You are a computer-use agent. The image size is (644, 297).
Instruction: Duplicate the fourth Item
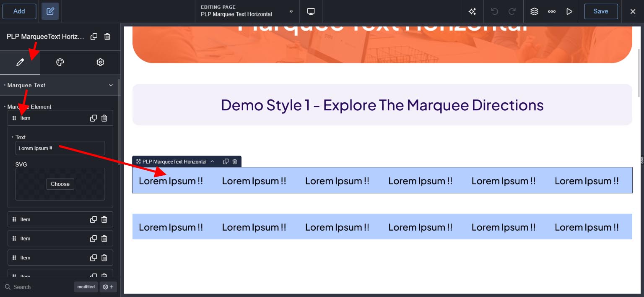tap(93, 258)
